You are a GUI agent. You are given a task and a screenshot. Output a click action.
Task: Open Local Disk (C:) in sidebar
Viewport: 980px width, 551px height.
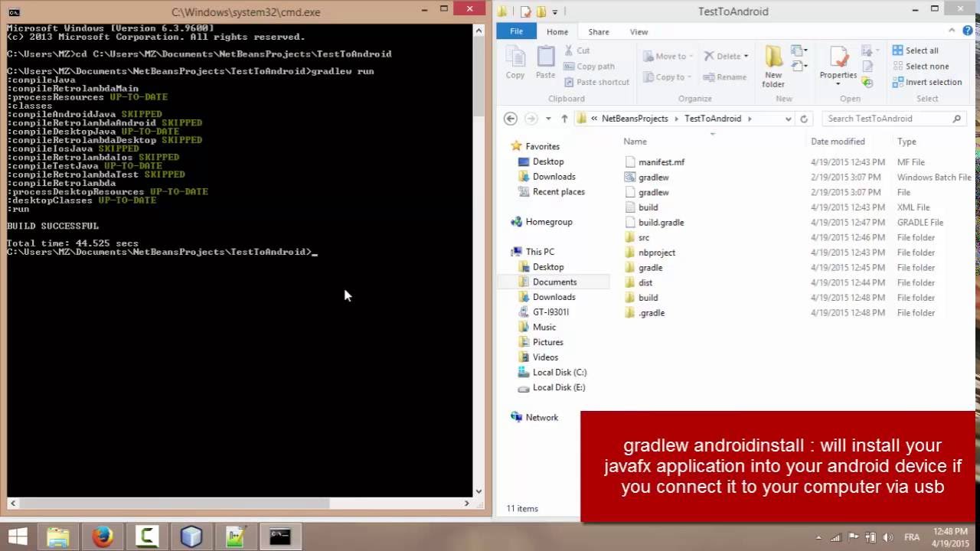(559, 372)
